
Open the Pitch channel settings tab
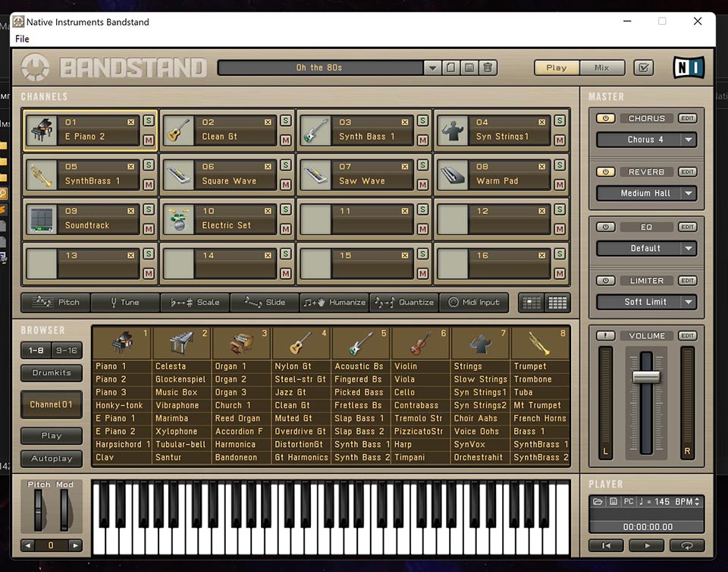click(55, 302)
